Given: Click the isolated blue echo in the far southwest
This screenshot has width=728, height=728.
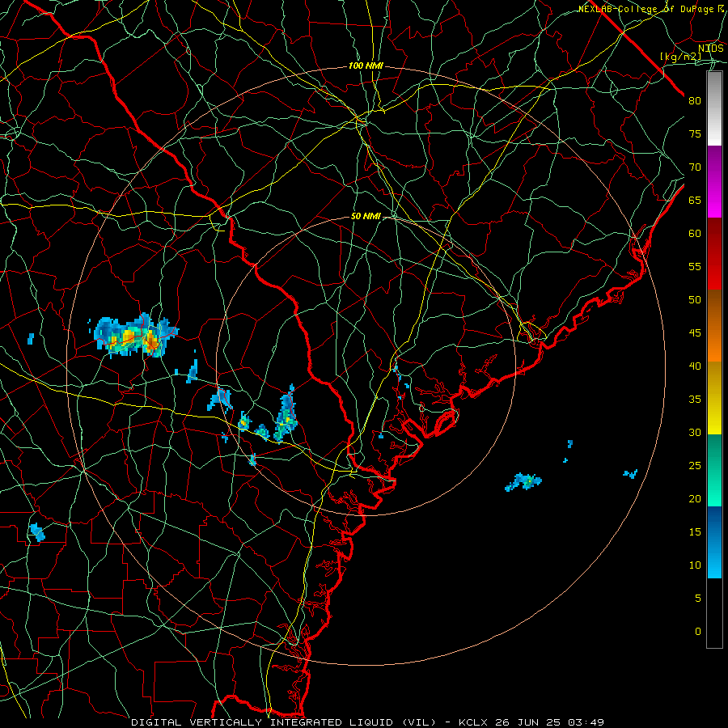Looking at the screenshot, I should pos(37,532).
